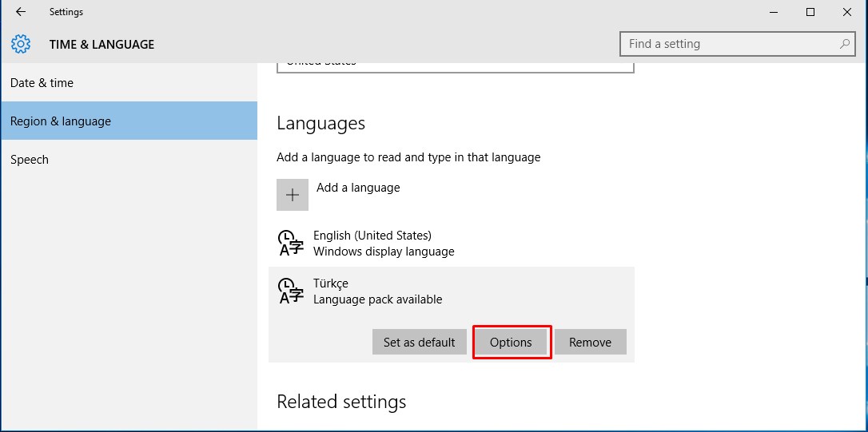Screen dimensions: 868x432
Task: Select the Türkçe language name text
Action: (x=331, y=283)
